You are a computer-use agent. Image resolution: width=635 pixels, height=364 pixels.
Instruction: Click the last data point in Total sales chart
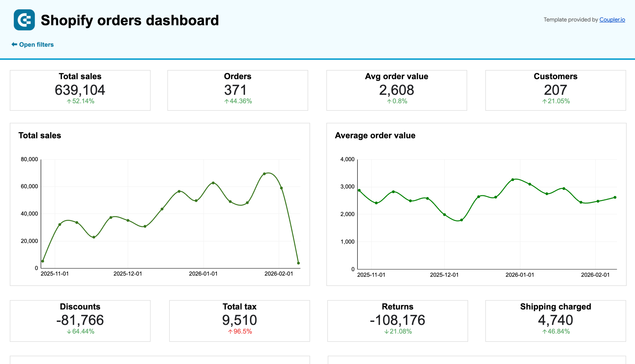coord(298,263)
